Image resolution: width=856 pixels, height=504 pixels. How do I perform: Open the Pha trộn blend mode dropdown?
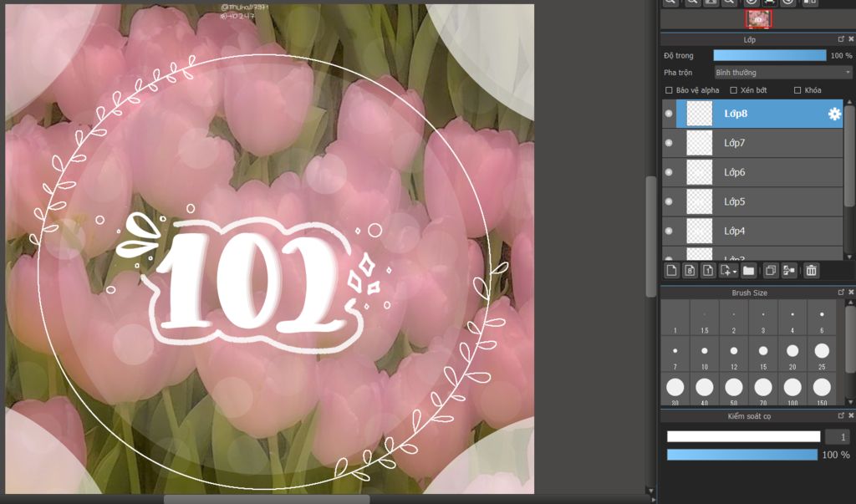(783, 72)
